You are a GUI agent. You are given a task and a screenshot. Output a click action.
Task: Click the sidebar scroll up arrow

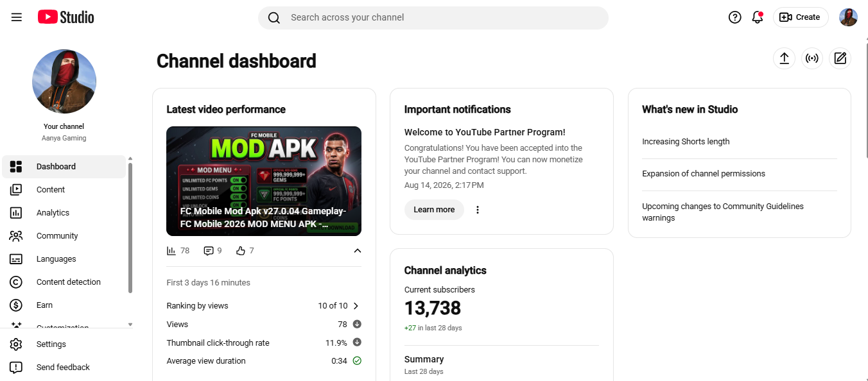130,158
